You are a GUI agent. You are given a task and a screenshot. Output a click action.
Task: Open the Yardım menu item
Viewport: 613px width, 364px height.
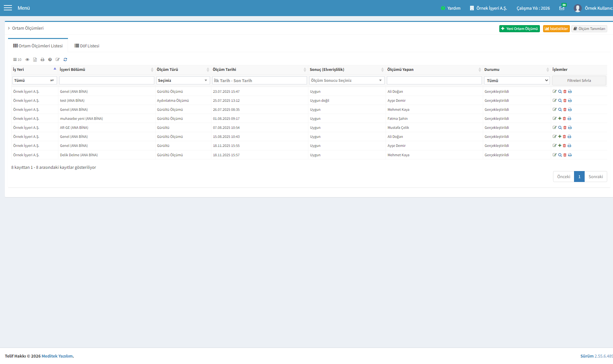click(451, 8)
